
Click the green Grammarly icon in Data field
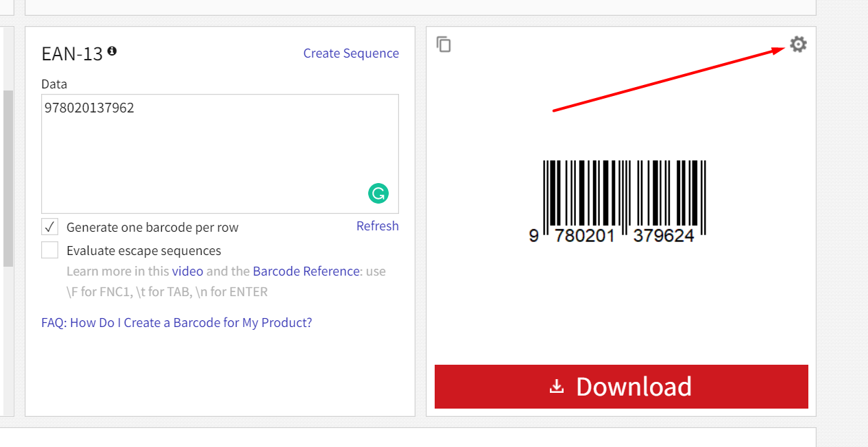(x=378, y=193)
